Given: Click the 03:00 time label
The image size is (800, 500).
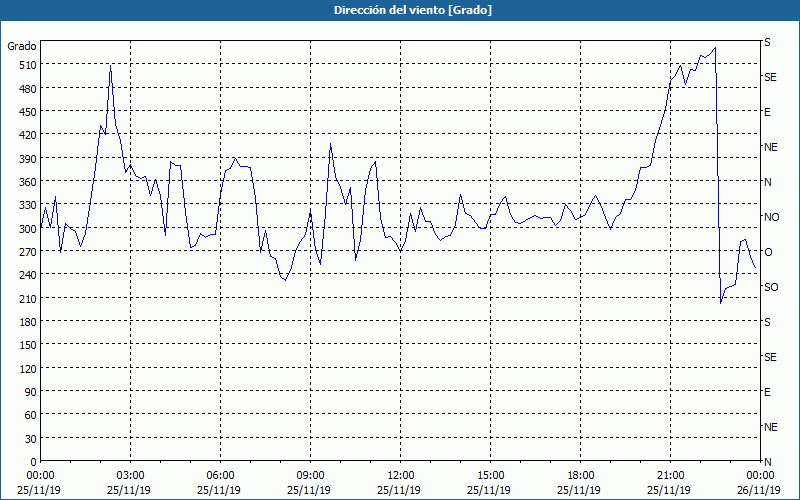Looking at the screenshot, I should tap(130, 476).
